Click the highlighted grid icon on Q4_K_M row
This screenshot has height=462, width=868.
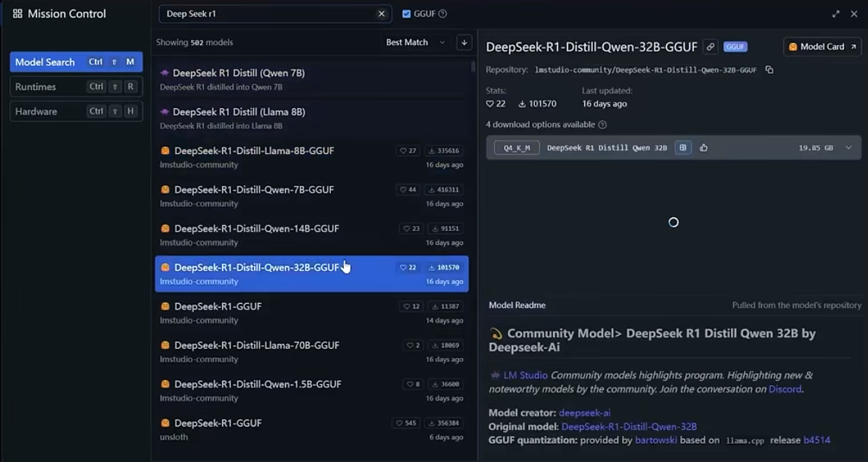click(682, 147)
